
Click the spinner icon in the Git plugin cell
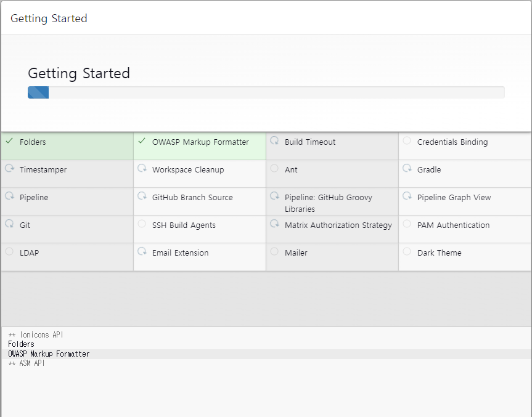[x=9, y=224]
